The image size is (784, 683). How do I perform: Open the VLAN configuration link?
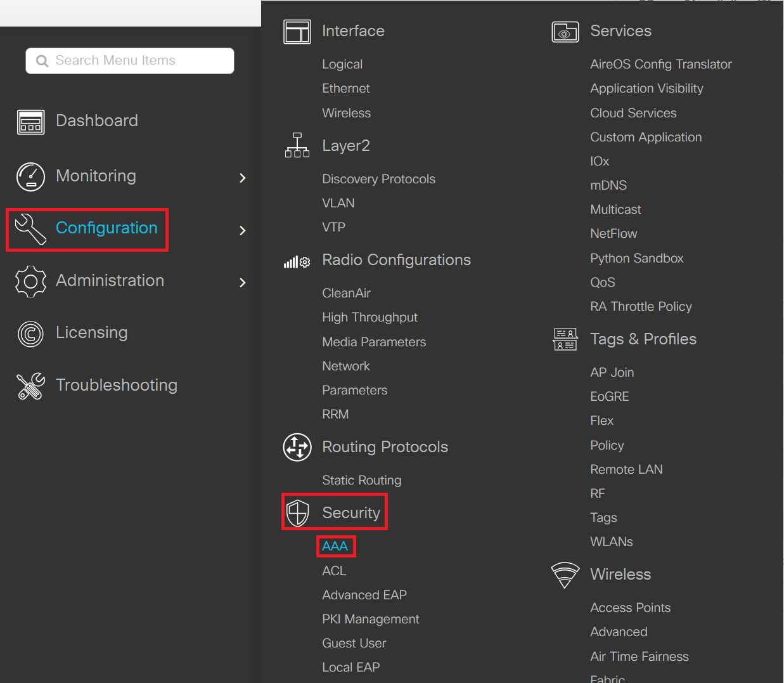338,203
